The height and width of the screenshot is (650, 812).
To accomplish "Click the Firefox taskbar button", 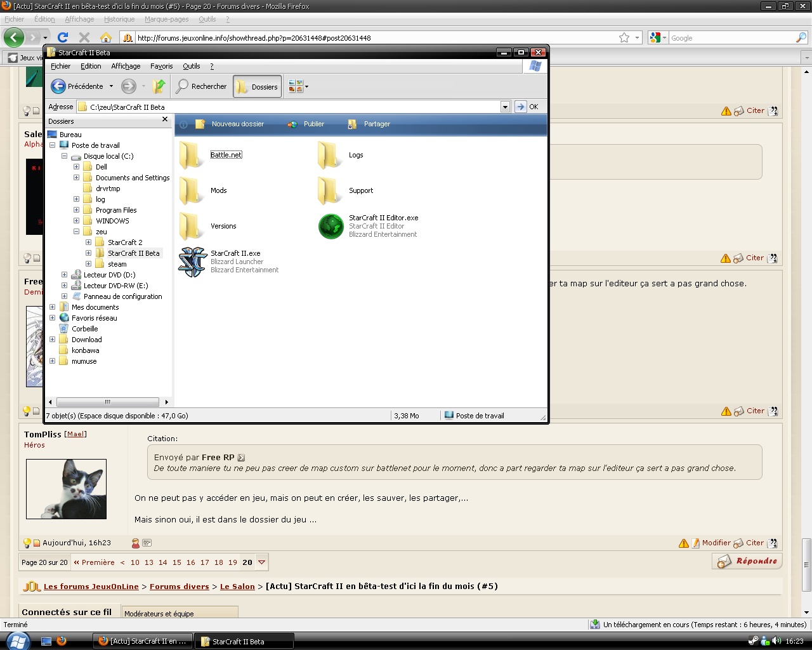I will 143,641.
